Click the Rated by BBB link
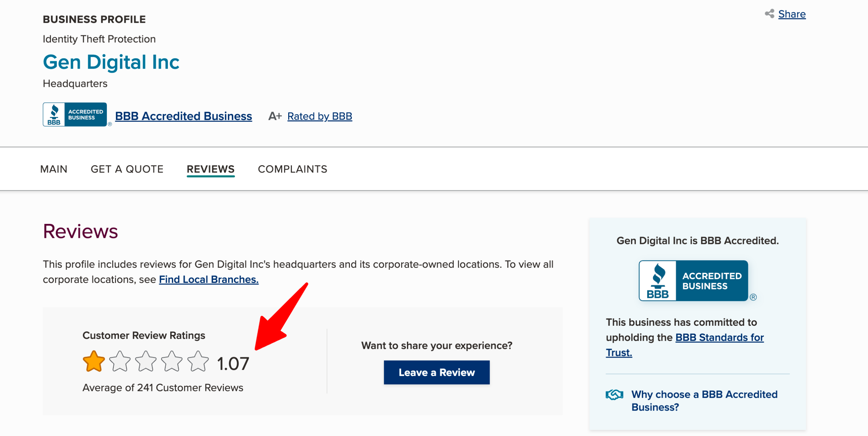Image resolution: width=868 pixels, height=436 pixels. pyautogui.click(x=319, y=116)
